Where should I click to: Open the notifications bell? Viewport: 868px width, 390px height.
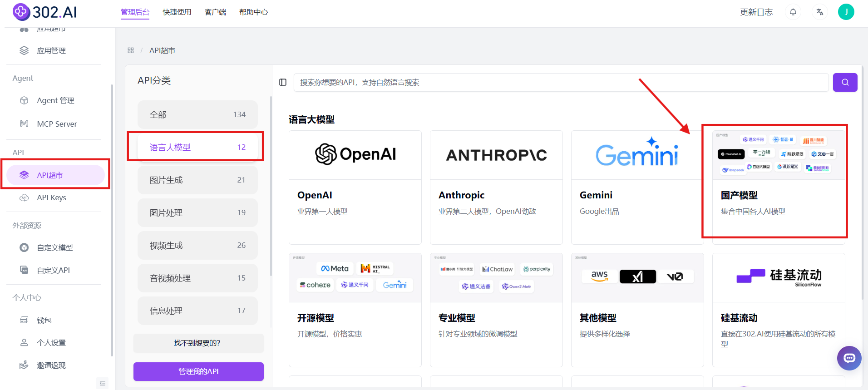click(793, 12)
